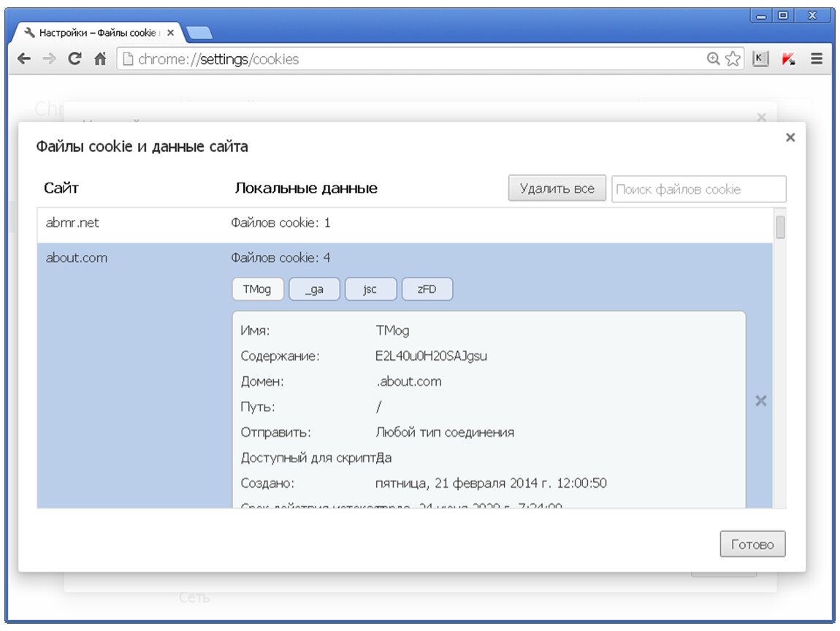Click the Файлов cookie: 1 text
This screenshot has height=631, width=840.
[x=280, y=223]
